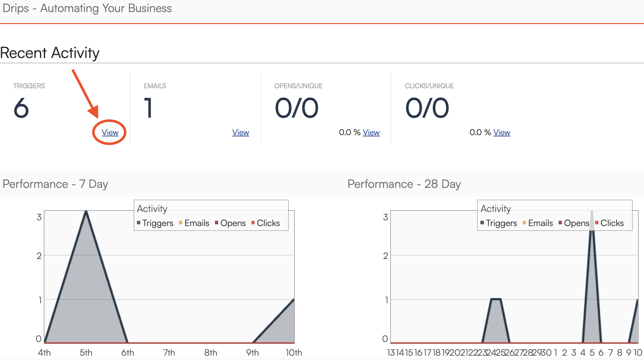Screen dimensions: 644x360
Task: Click the 5th peak in 7 Day chart
Action: [x=86, y=212]
